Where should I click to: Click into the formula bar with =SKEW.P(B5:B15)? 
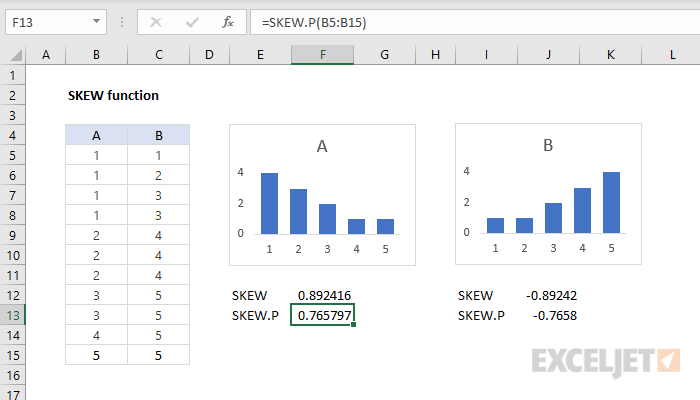[x=475, y=22]
